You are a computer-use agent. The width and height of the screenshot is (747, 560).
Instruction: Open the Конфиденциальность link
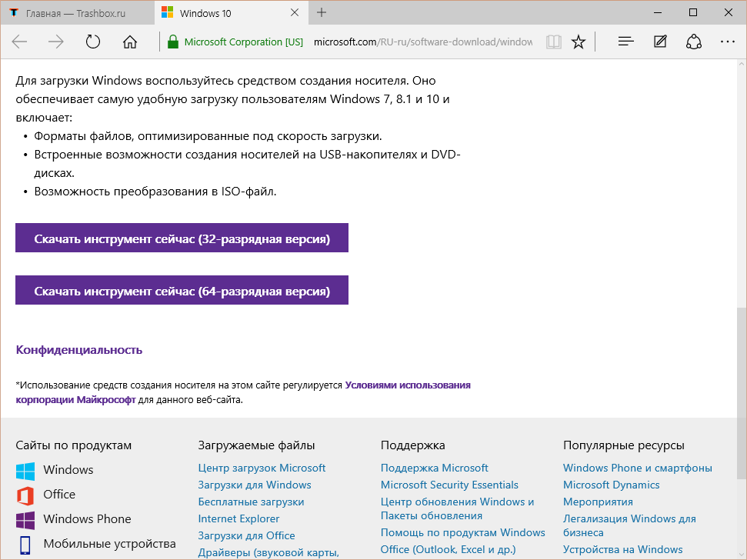79,350
